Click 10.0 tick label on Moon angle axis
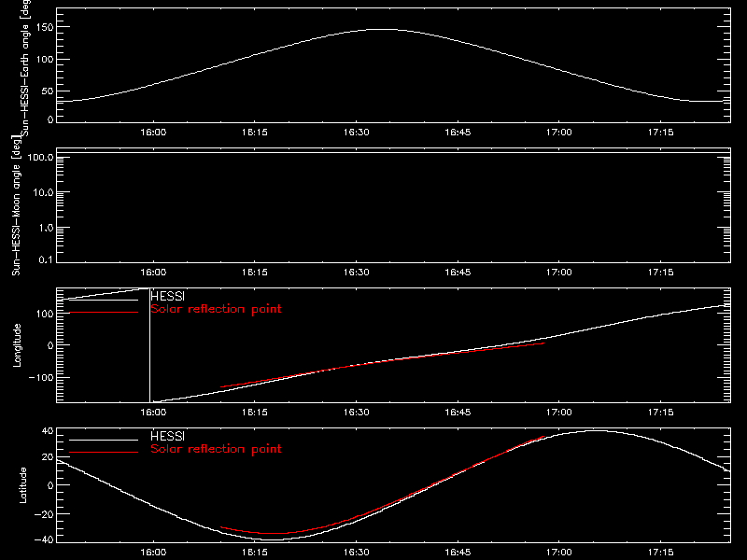 pyautogui.click(x=43, y=192)
